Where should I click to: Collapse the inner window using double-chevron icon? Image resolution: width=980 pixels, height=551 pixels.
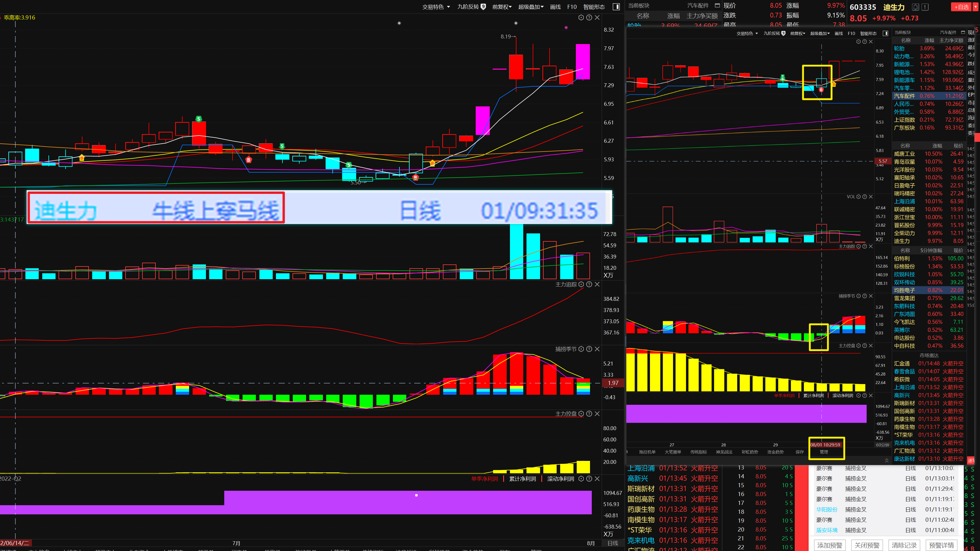pyautogui.click(x=887, y=460)
